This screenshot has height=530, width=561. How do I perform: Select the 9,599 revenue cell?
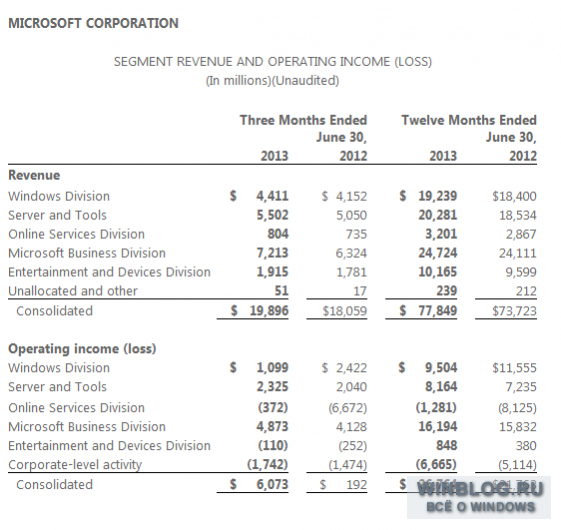521,272
